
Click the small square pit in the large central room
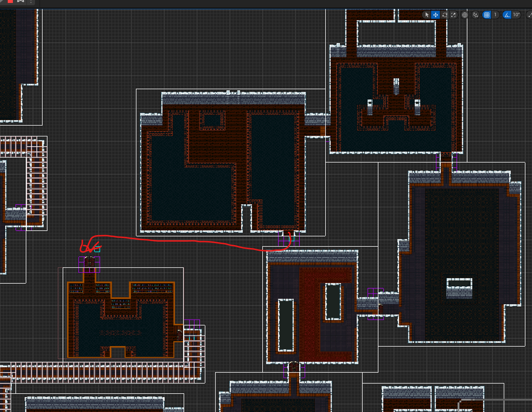point(212,121)
